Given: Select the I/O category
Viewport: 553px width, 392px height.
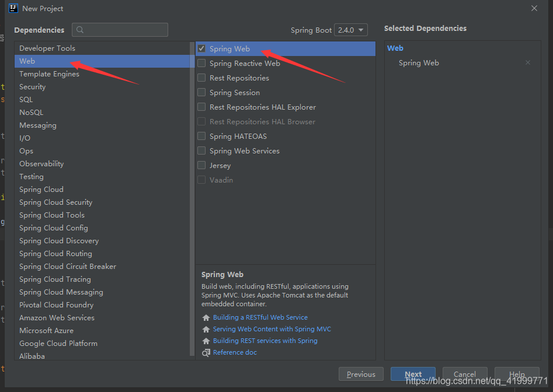Looking at the screenshot, I should (x=102, y=138).
